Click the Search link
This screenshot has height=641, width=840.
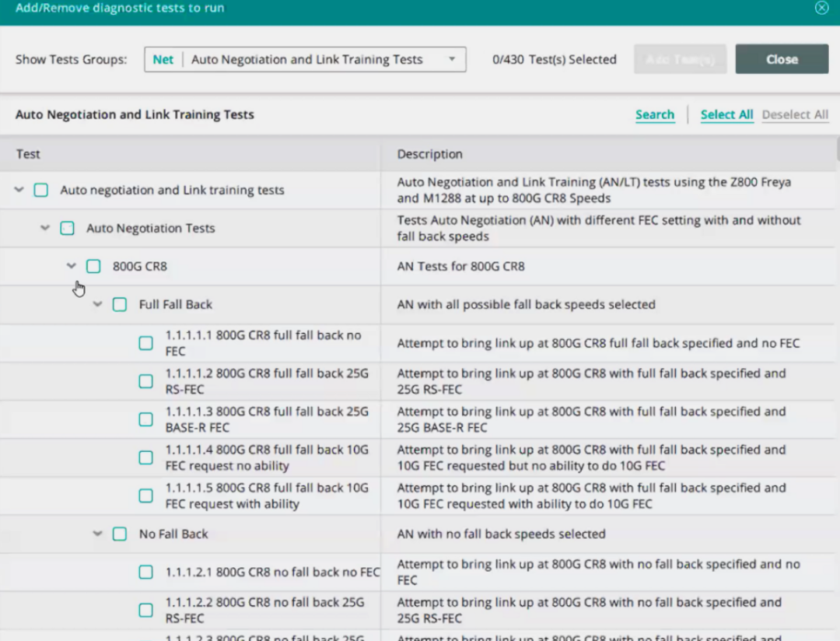point(654,114)
